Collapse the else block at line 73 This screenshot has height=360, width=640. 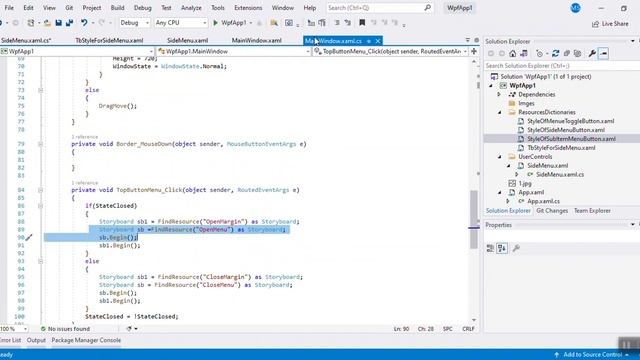[x=40, y=90]
